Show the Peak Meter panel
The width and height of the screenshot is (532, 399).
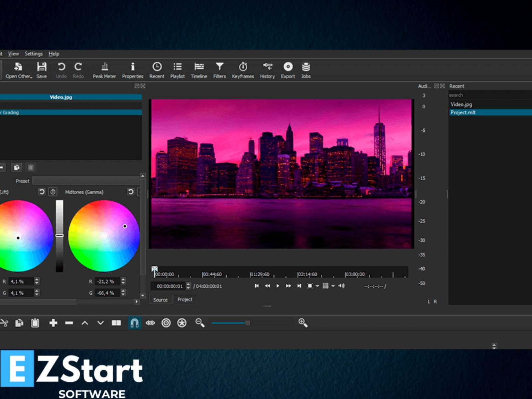point(104,70)
